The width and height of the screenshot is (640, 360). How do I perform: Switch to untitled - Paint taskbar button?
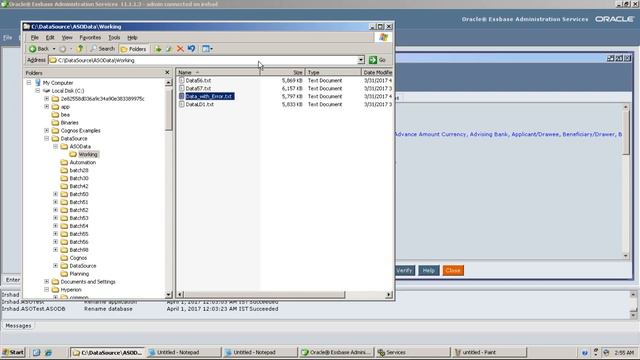pyautogui.click(x=489, y=352)
